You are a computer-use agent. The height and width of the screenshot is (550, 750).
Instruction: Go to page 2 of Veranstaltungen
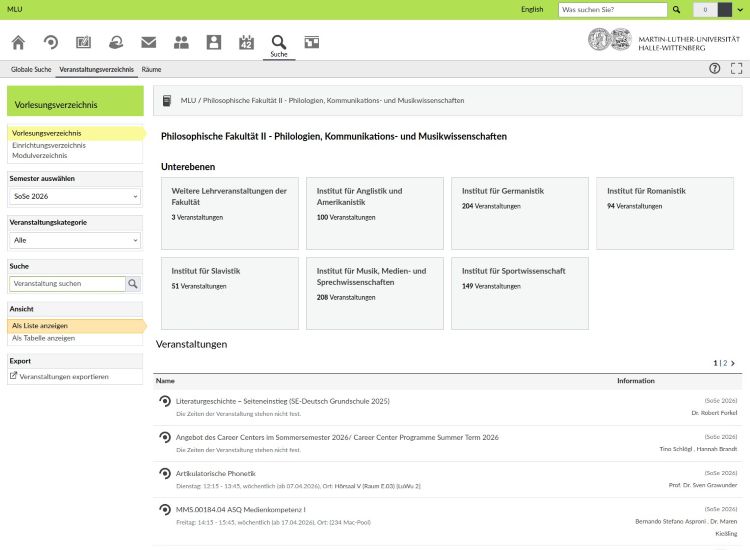coord(725,363)
